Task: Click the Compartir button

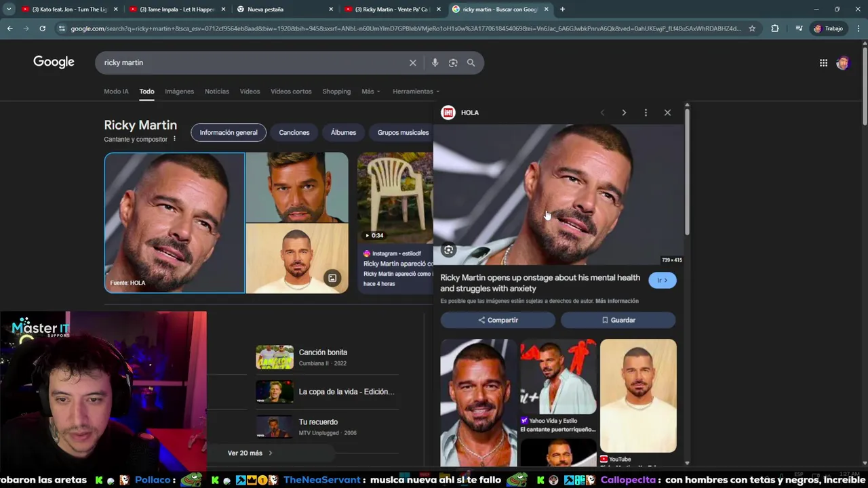Action: pyautogui.click(x=498, y=320)
